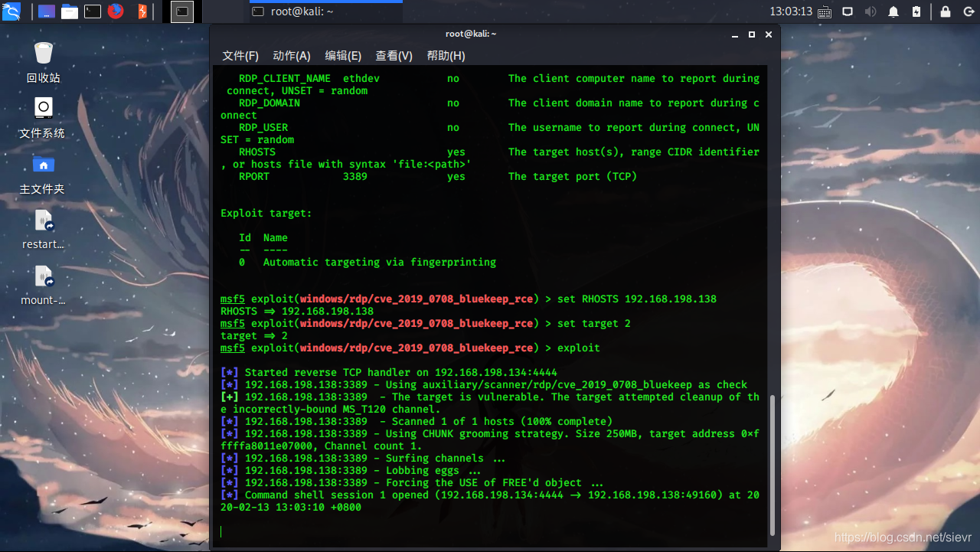Click the workspace switcher terminal thumbnail

point(181,11)
